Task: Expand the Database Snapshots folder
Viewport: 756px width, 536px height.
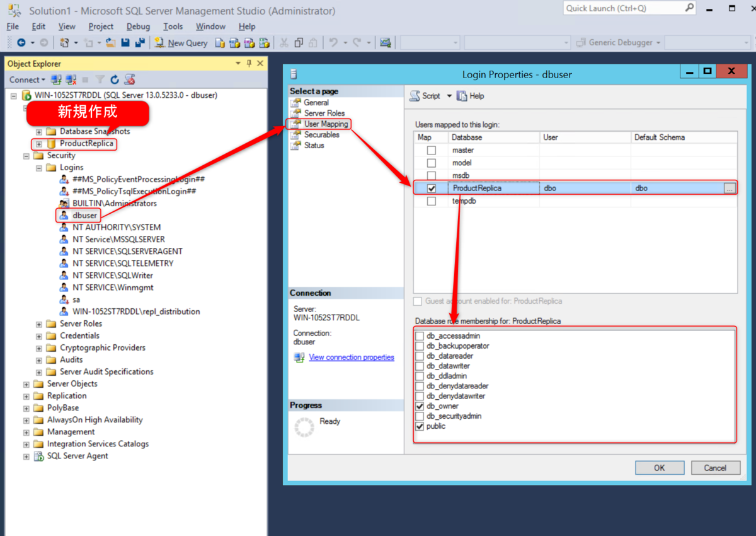Action: pos(39,132)
